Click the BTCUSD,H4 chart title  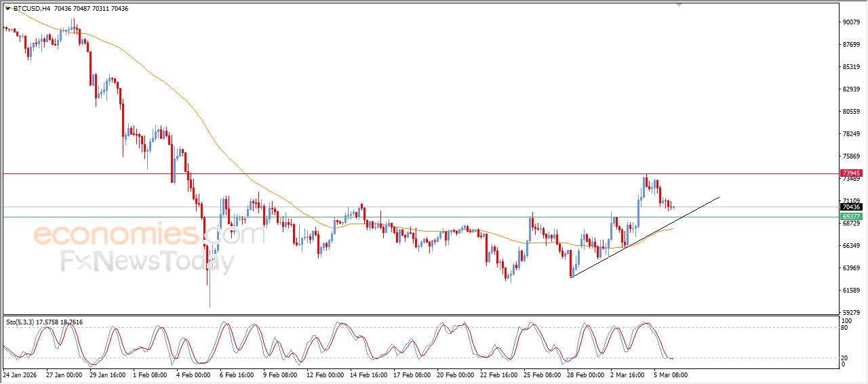tap(31, 9)
